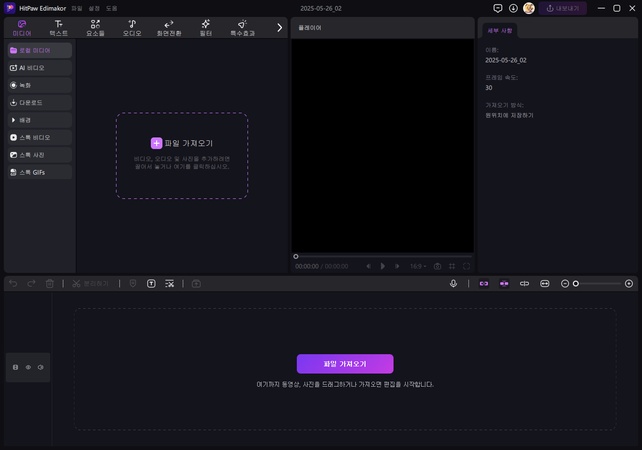Click the fullscreen icon in the player

466,266
